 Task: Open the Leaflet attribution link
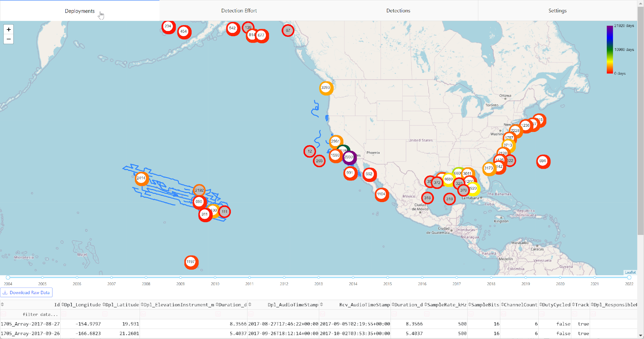pyautogui.click(x=630, y=272)
